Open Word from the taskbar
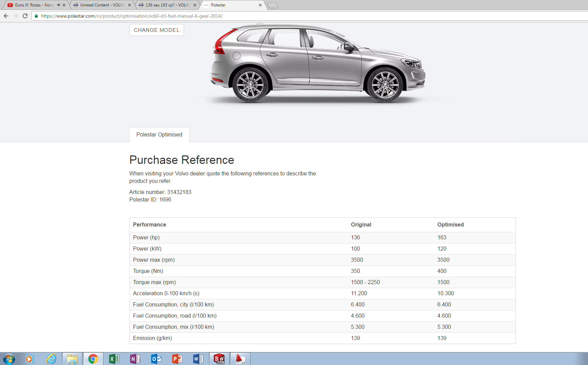Screen dimensions: 588x365 [198, 359]
